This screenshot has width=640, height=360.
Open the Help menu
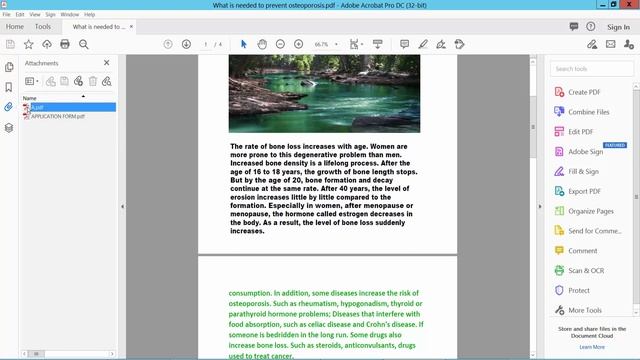(89, 14)
